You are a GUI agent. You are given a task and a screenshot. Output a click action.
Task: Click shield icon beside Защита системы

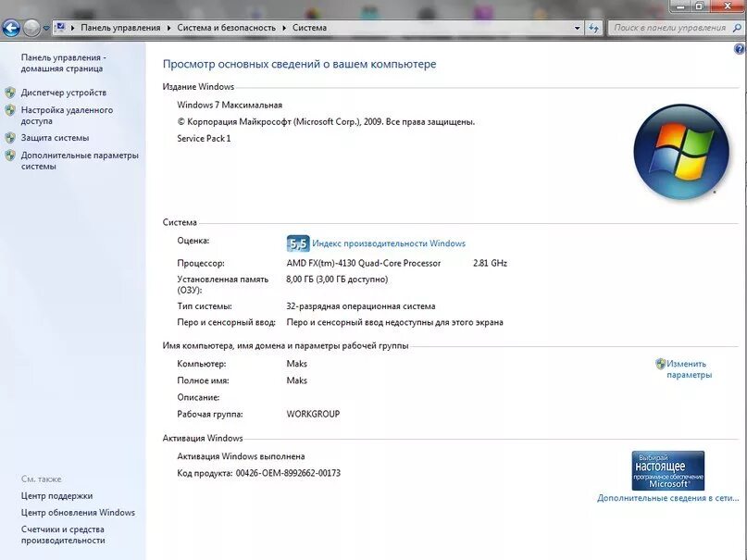tap(10, 138)
